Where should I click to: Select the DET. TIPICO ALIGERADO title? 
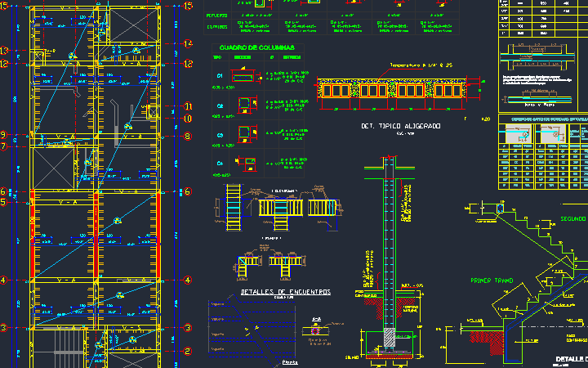[401, 126]
